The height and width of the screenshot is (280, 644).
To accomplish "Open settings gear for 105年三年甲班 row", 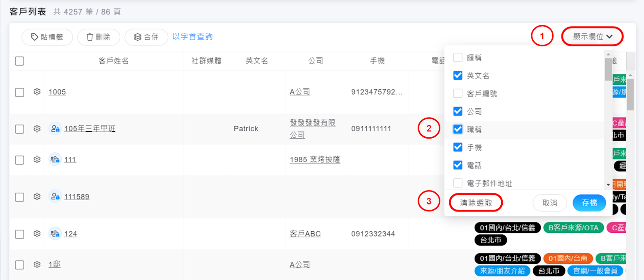I will 37,129.
